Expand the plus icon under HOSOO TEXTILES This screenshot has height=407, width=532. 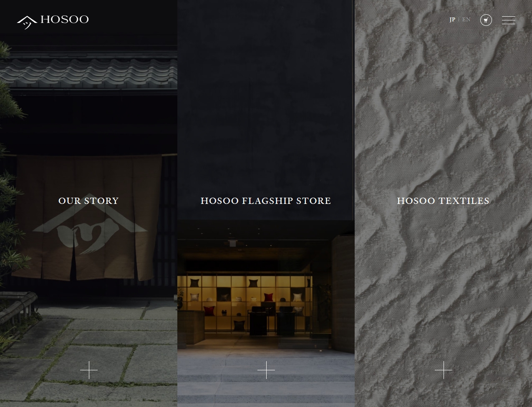click(x=444, y=370)
